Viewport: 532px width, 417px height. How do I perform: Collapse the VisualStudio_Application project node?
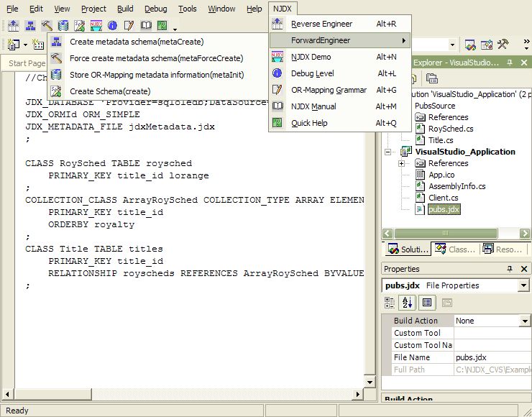[x=387, y=152]
